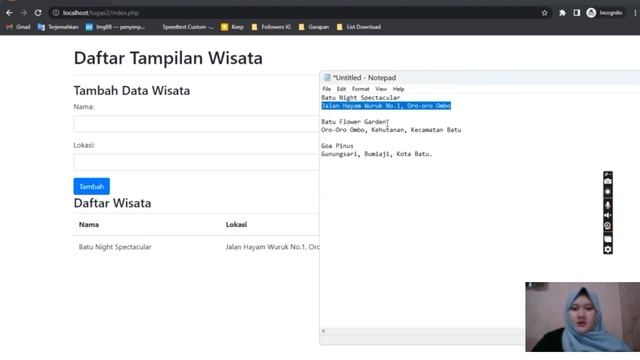Open the Terjemahkan bookmark
640x360 pixels.
[x=58, y=27]
